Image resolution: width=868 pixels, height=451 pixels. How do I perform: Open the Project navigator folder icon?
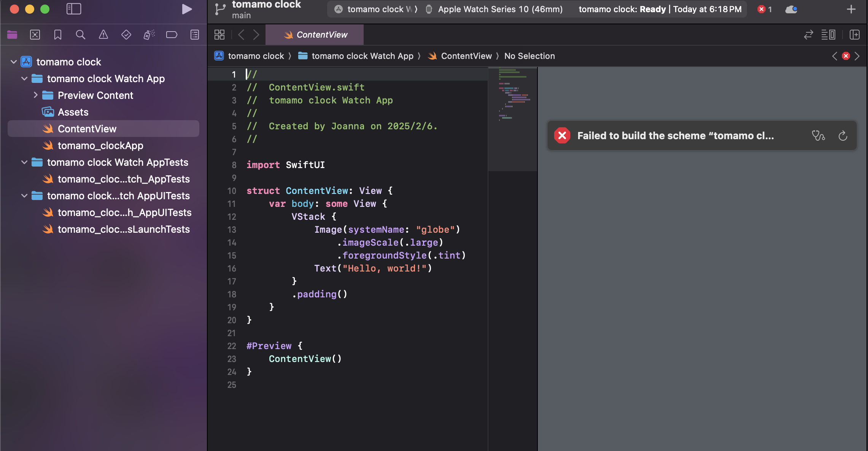[12, 35]
